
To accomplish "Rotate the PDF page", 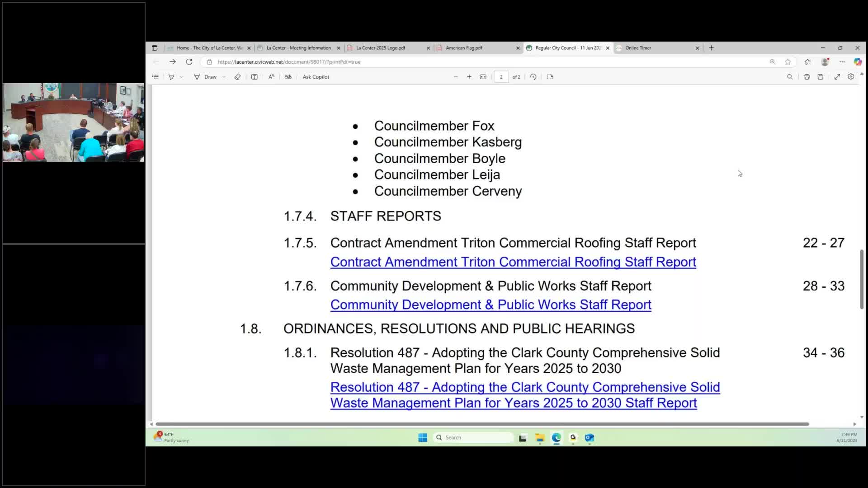I will (533, 77).
